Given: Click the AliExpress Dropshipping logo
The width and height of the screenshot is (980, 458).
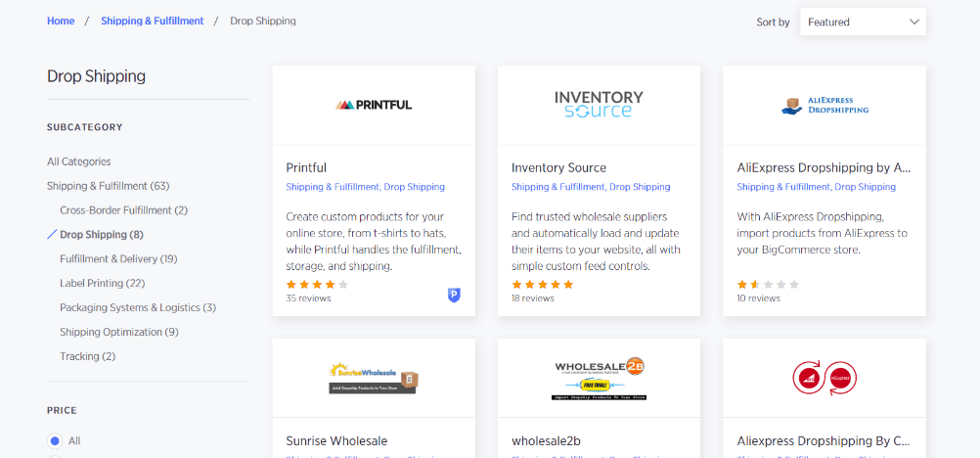Looking at the screenshot, I should 824,105.
